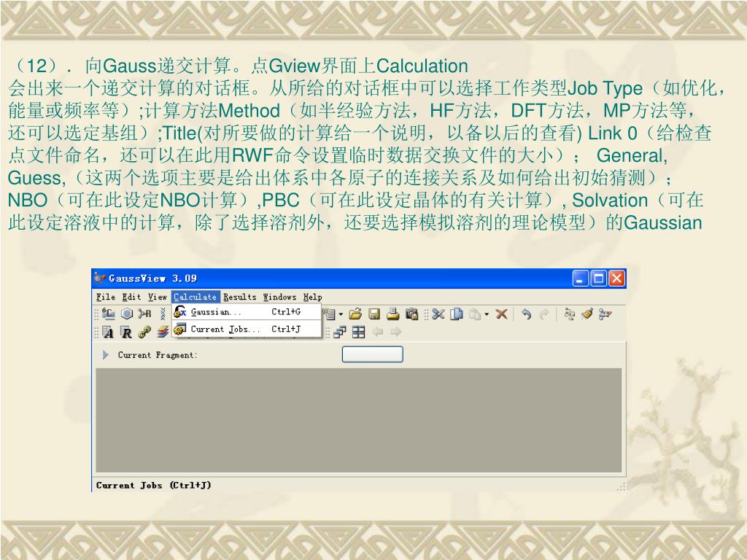Click the greyed next right arrow icon
Image resolution: width=747 pixels, height=560 pixels.
pos(395,332)
